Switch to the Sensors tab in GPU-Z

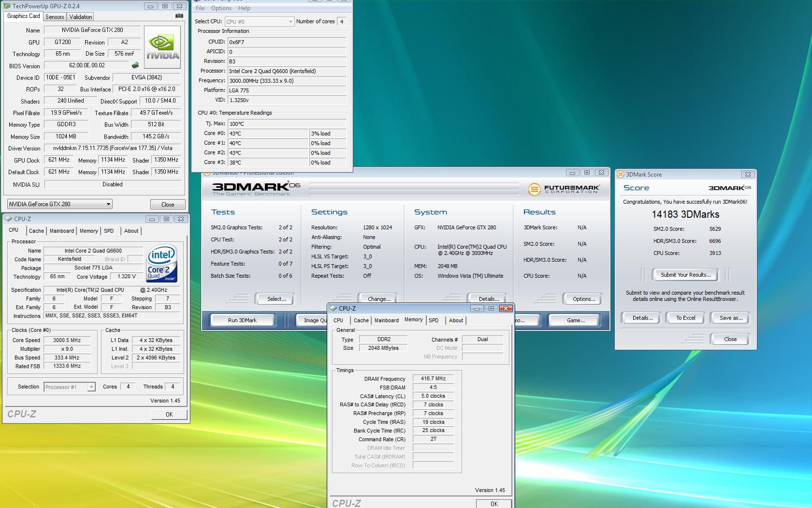55,16
